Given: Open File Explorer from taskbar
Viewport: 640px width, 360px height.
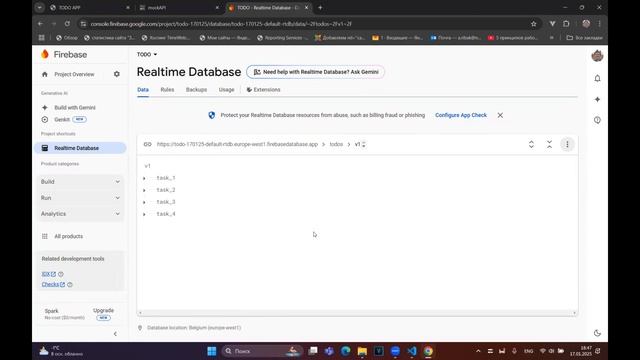Looking at the screenshot, I should [x=362, y=351].
